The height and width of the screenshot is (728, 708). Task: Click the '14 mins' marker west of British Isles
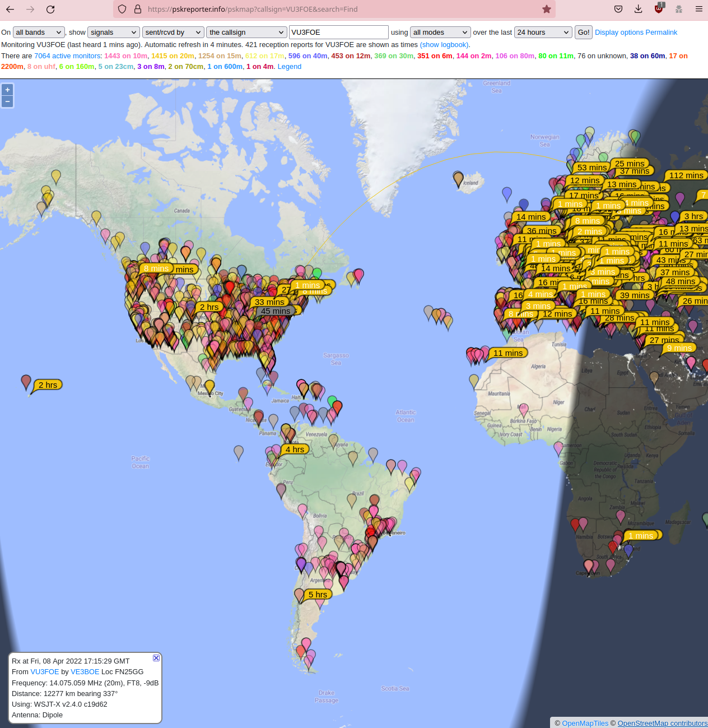pyautogui.click(x=531, y=217)
